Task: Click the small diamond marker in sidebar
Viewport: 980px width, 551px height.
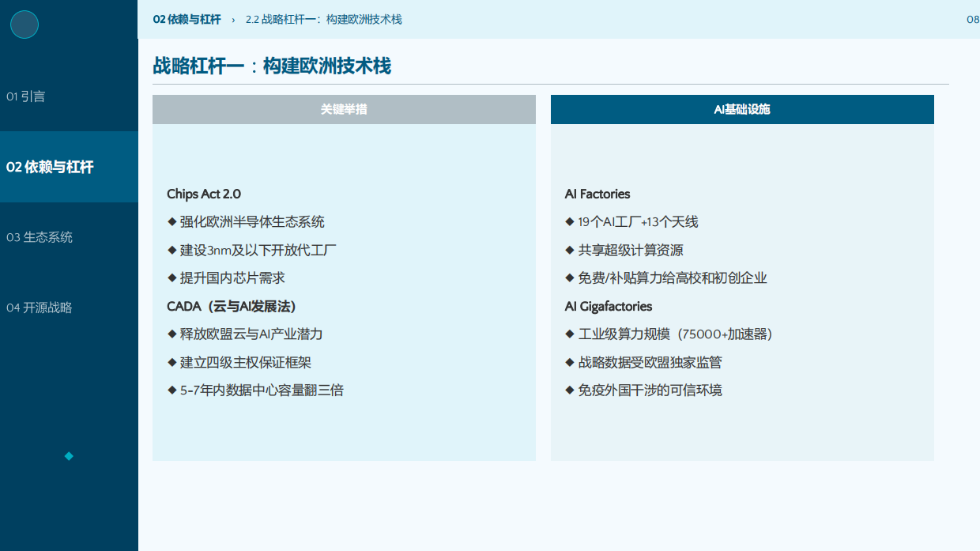Action: pyautogui.click(x=69, y=456)
